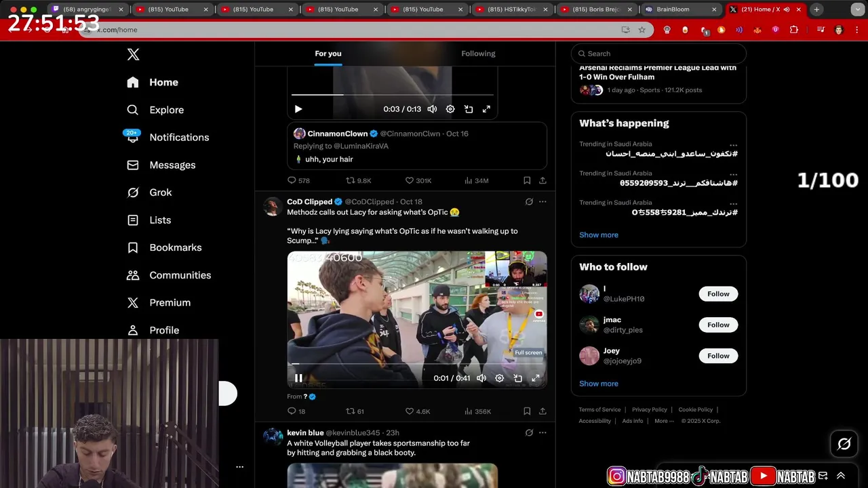
Task: Open Grok from sidebar
Action: pyautogui.click(x=149, y=192)
